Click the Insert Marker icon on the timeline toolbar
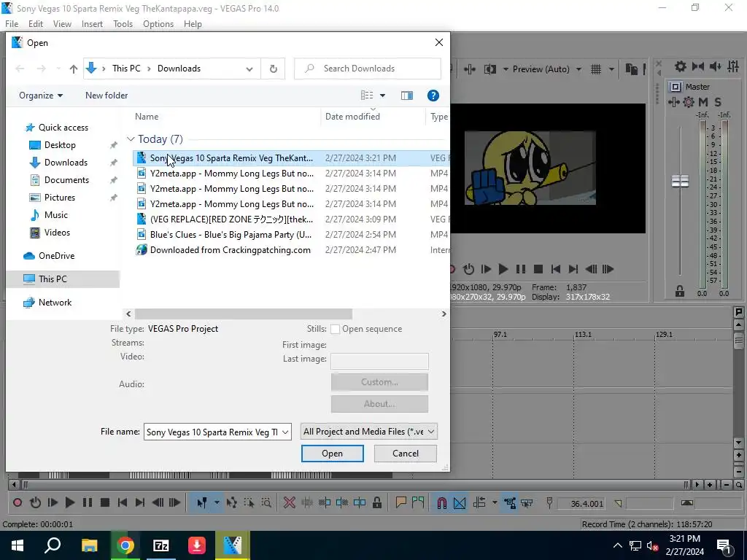Image resolution: width=747 pixels, height=560 pixels. [x=401, y=502]
